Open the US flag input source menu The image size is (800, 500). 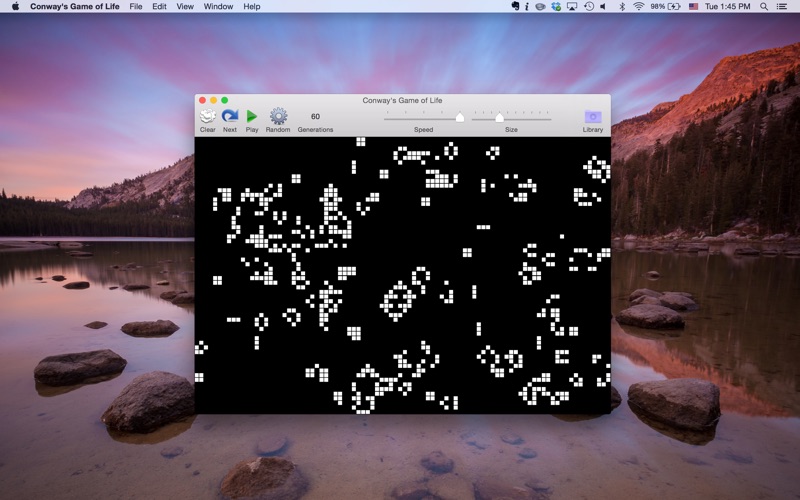tap(693, 6)
